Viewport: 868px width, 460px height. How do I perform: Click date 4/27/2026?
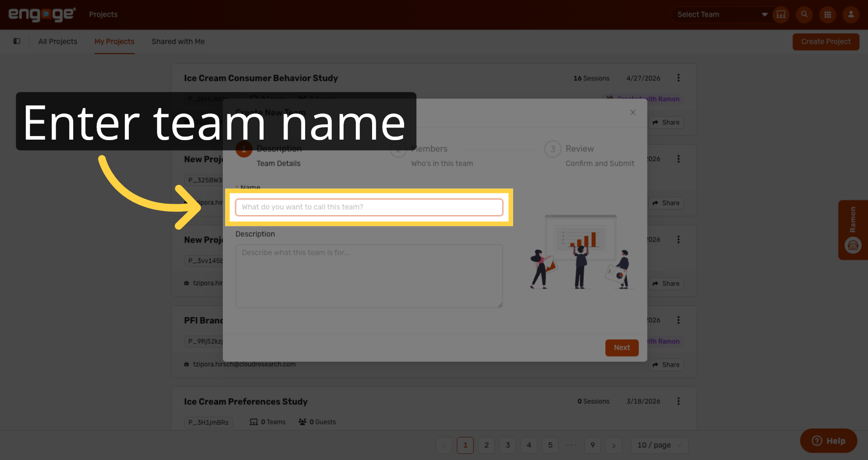click(x=643, y=78)
